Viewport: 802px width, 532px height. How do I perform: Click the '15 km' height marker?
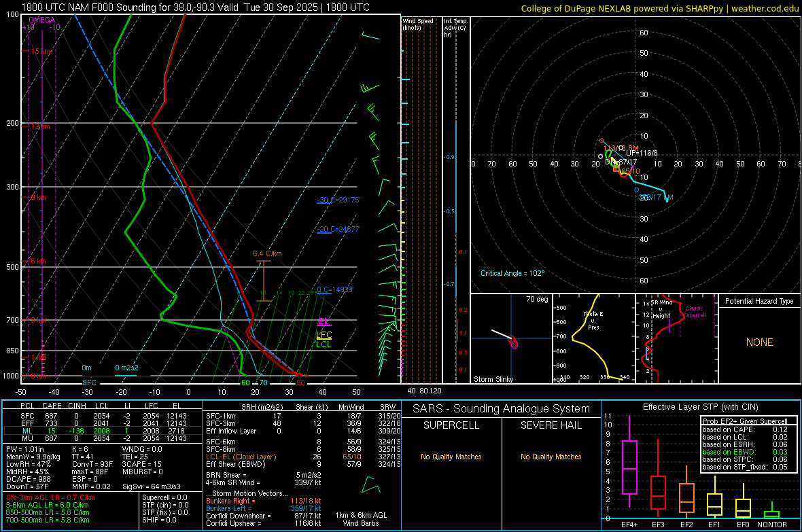[x=41, y=51]
